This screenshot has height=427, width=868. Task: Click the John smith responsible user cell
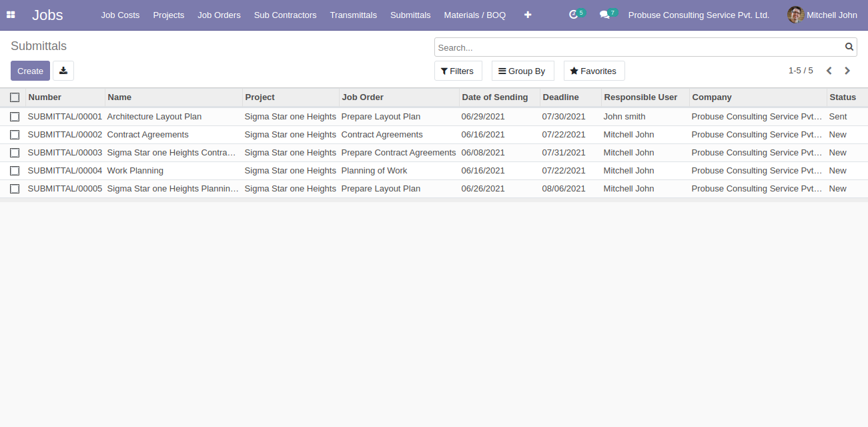click(x=624, y=117)
